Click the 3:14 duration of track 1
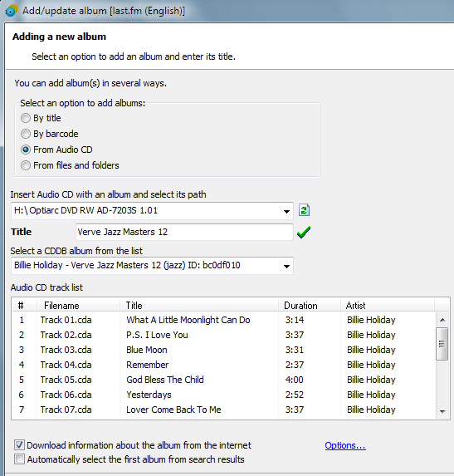Viewport: 454px width, 476px height. [x=295, y=320]
